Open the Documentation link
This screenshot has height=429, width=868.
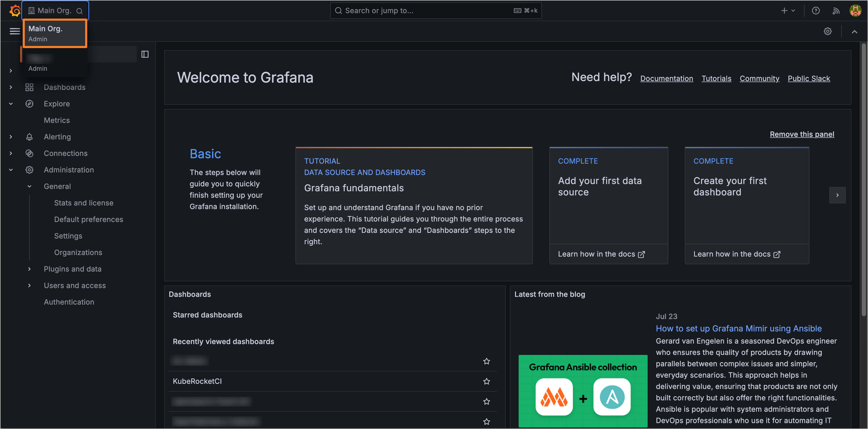666,78
